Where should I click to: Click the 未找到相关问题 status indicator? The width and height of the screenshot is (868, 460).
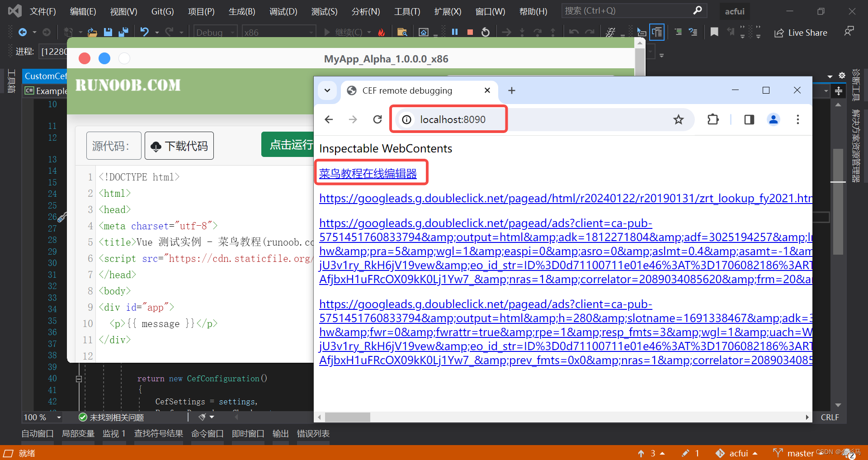pyautogui.click(x=111, y=417)
